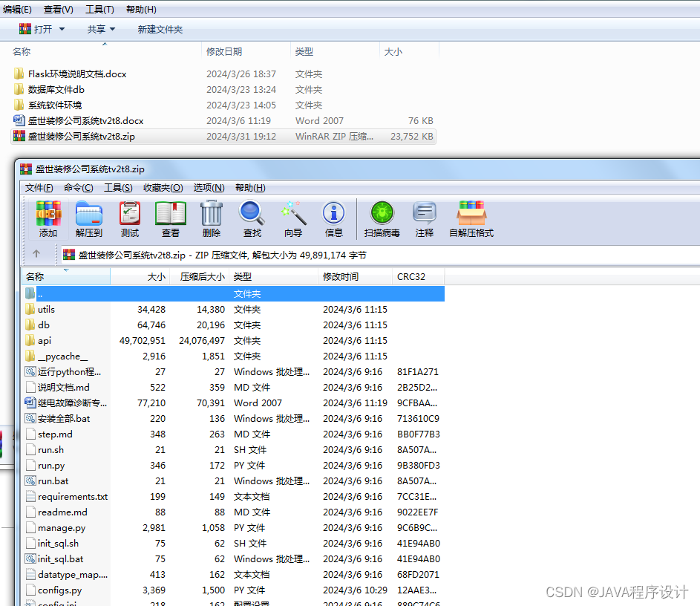This screenshot has width=700, height=606.
Task: Select the api folder in the archive
Action: pos(45,341)
